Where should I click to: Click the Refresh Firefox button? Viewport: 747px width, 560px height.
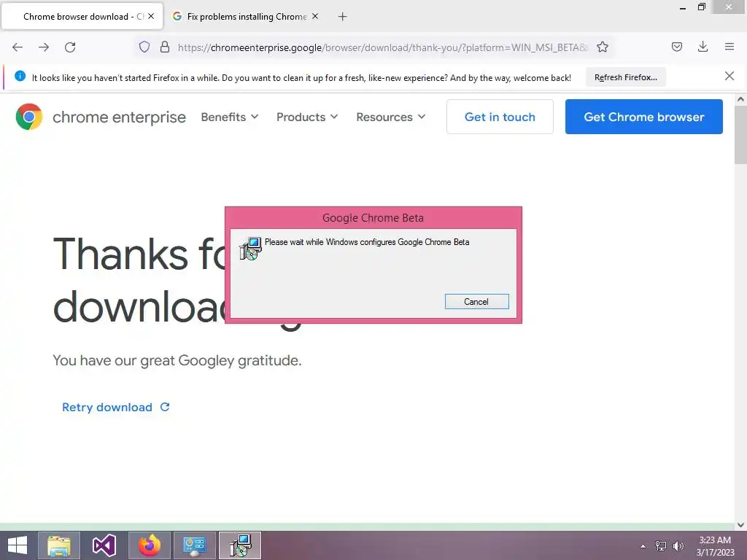(x=625, y=77)
